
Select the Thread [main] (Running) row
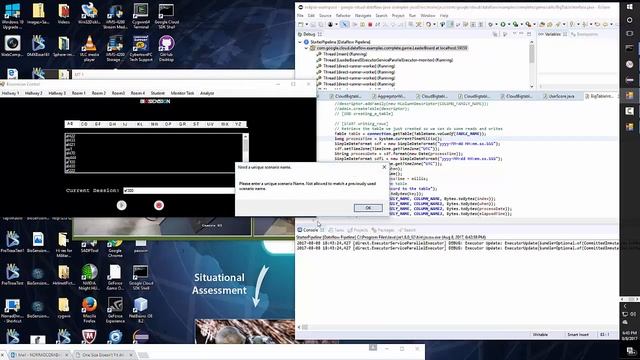[345, 54]
